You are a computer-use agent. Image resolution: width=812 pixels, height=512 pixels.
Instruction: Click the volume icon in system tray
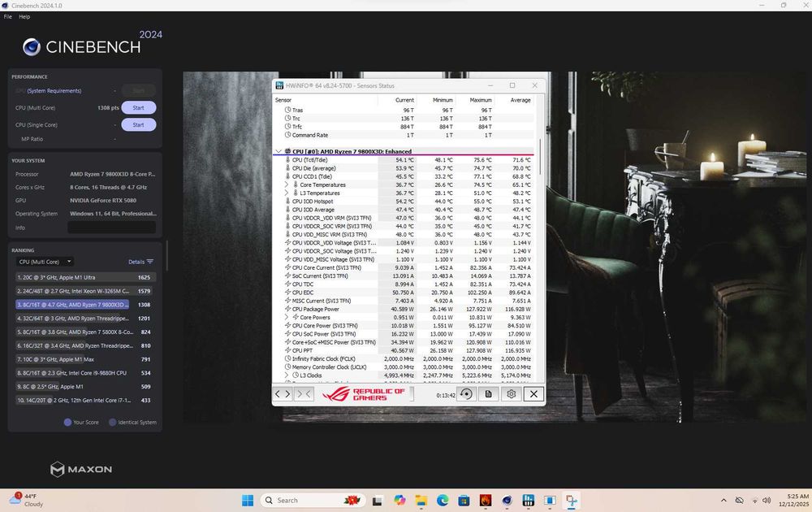pos(767,500)
